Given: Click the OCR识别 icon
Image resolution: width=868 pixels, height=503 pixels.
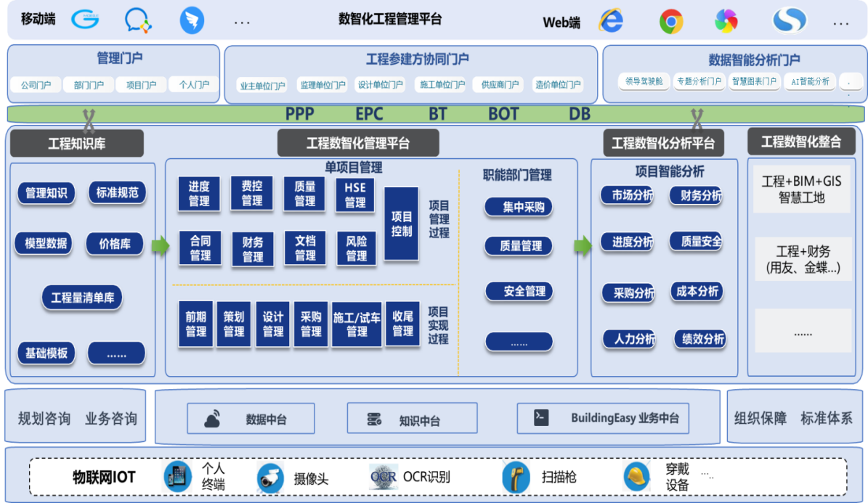Looking at the screenshot, I should pyautogui.click(x=383, y=477).
